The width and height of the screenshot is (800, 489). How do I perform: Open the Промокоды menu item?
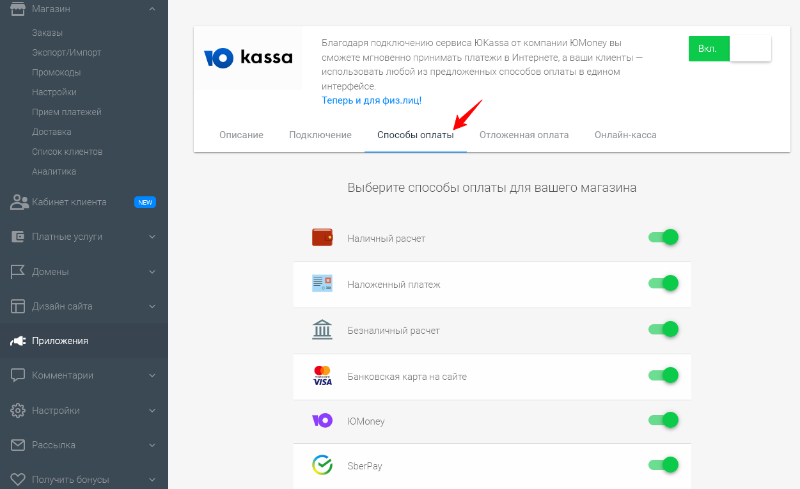tap(56, 72)
